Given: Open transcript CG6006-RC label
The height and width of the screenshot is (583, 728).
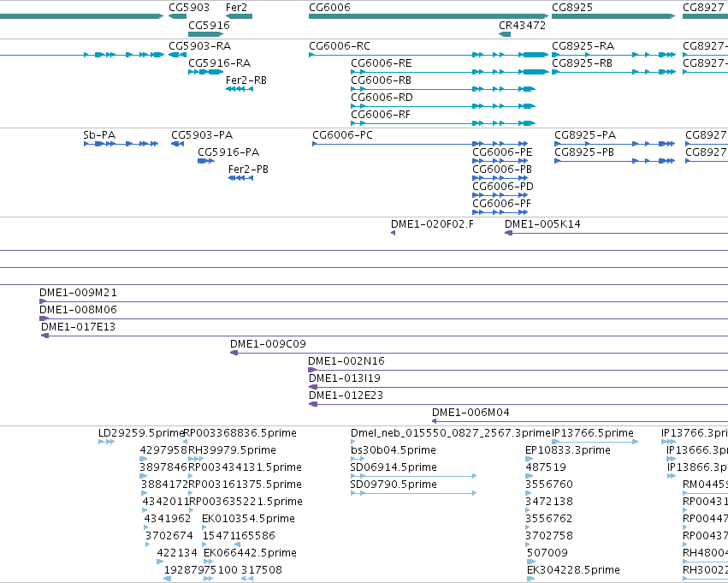Looking at the screenshot, I should click(340, 46).
